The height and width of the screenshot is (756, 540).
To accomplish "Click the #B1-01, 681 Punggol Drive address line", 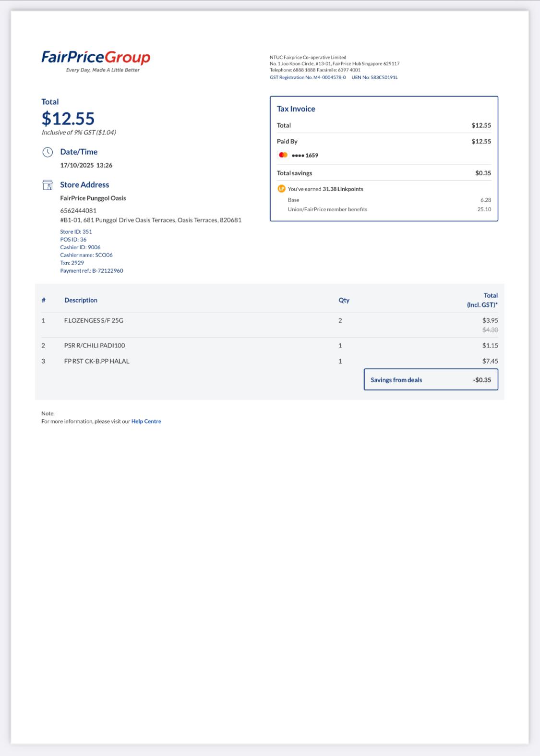I will [x=151, y=220].
